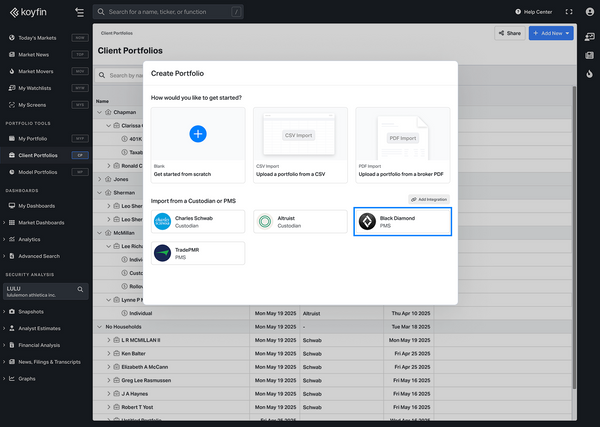Click the magnifier icon beside LULU
This screenshot has width=600, height=427.
[x=80, y=290]
